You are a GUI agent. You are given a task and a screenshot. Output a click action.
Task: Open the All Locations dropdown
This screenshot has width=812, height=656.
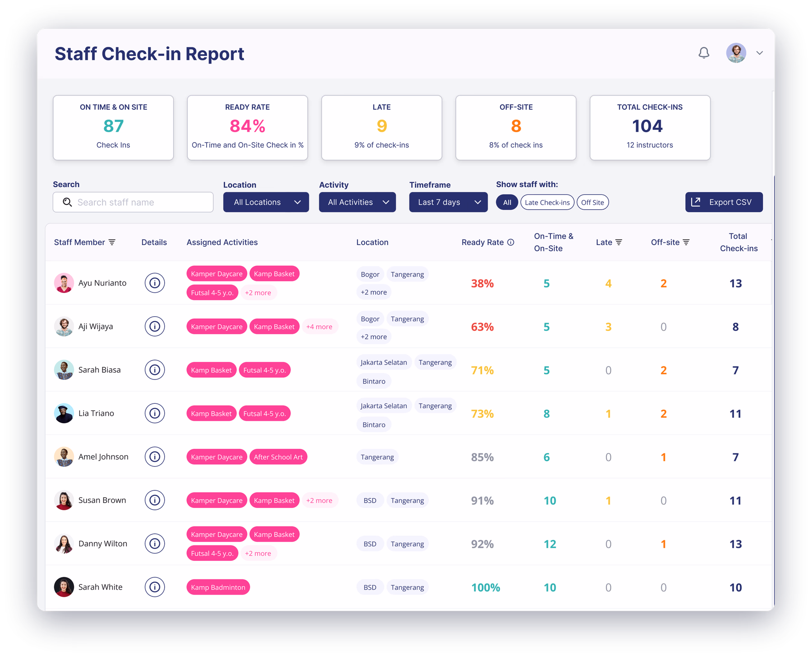click(x=266, y=202)
